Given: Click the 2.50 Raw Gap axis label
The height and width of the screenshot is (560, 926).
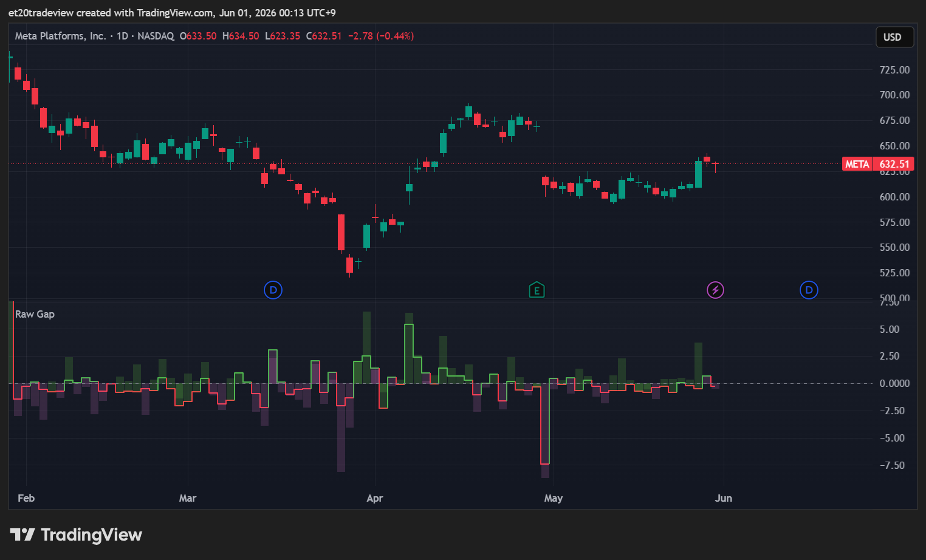Looking at the screenshot, I should 890,356.
